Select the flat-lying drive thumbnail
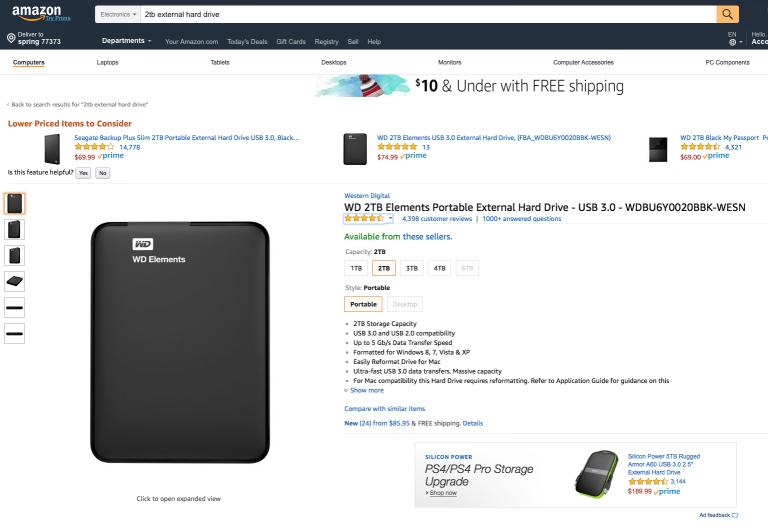Image resolution: width=768 pixels, height=528 pixels. pos(15,281)
